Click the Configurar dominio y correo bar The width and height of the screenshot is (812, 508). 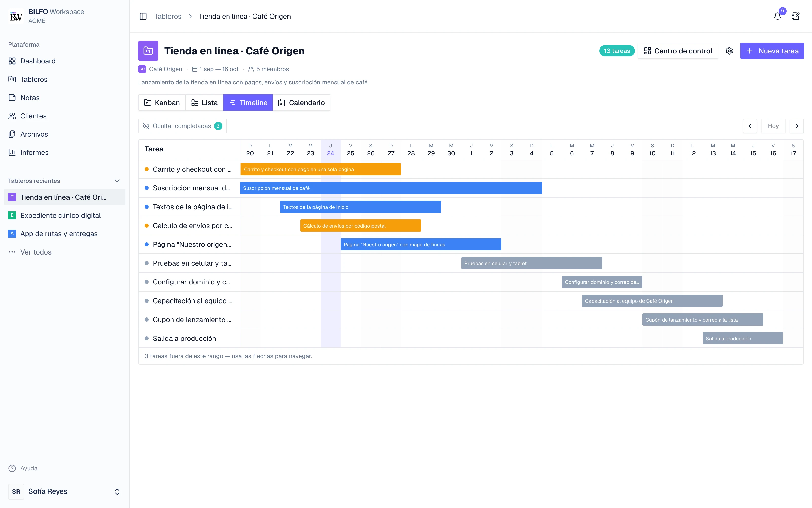coord(602,282)
